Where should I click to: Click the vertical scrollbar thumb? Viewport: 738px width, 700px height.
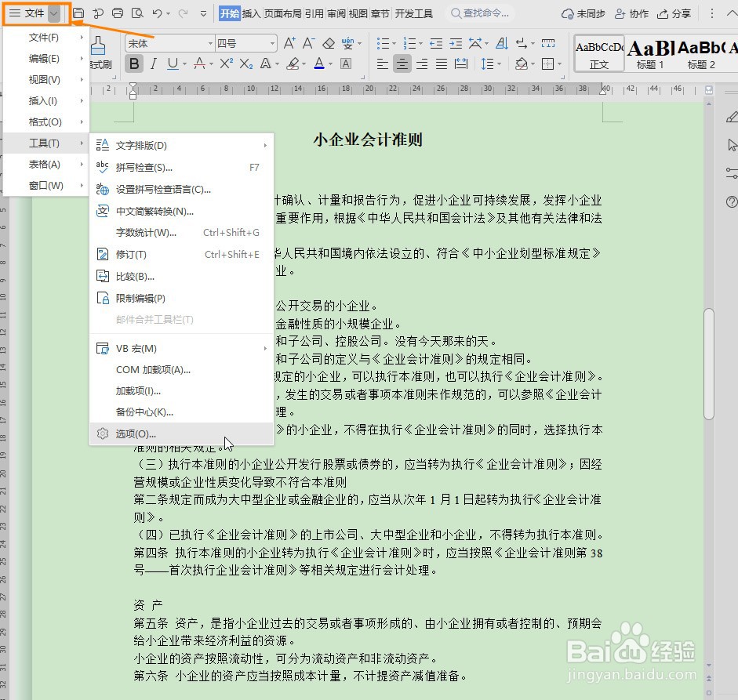tap(709, 364)
